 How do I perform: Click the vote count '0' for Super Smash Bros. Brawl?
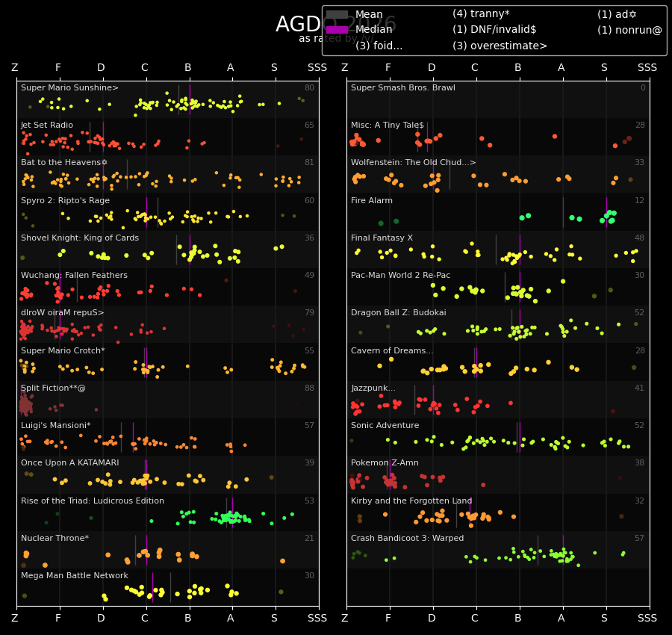tap(643, 87)
